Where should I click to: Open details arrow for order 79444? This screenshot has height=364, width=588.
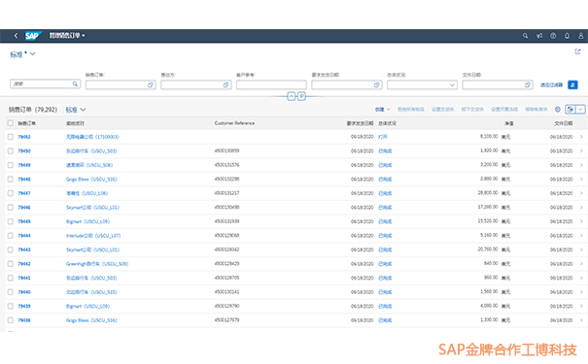coord(581,236)
